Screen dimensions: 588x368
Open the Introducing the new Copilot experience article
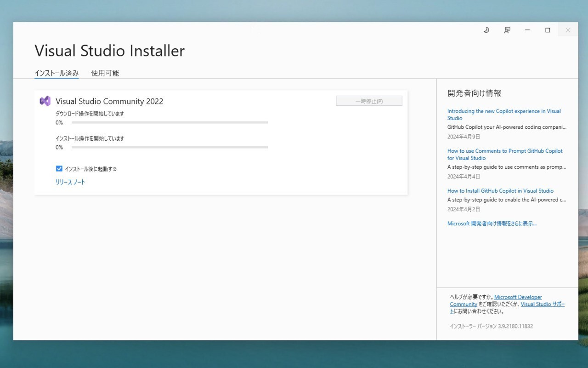[504, 115]
